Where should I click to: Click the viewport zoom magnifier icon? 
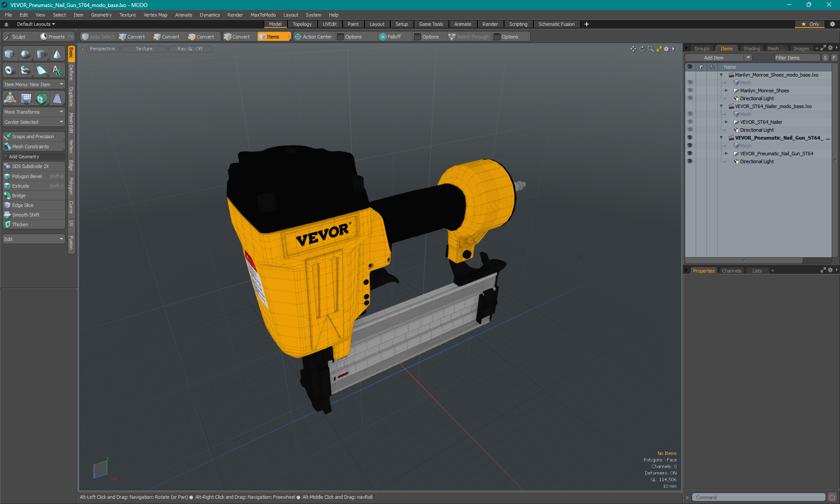[651, 49]
